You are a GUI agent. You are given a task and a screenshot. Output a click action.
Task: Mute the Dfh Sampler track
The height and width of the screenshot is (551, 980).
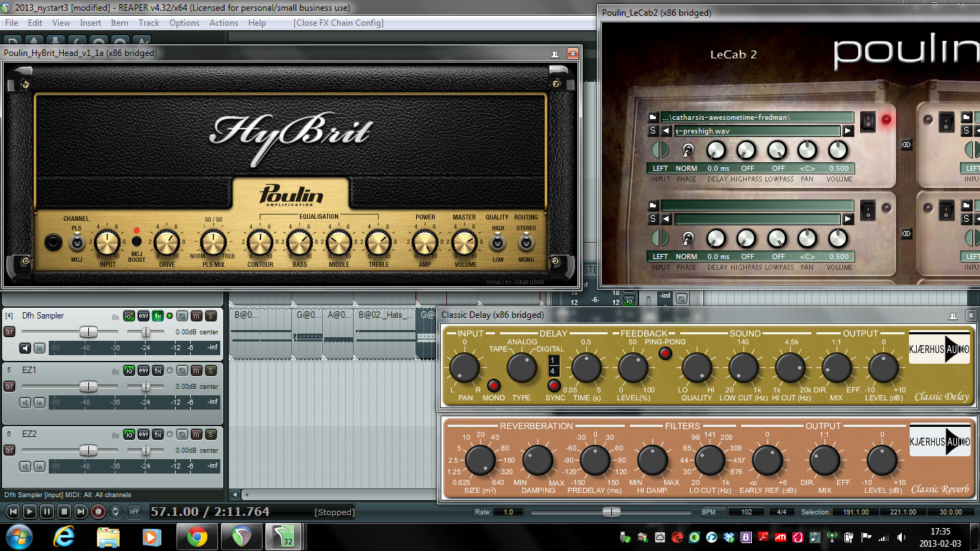click(196, 316)
